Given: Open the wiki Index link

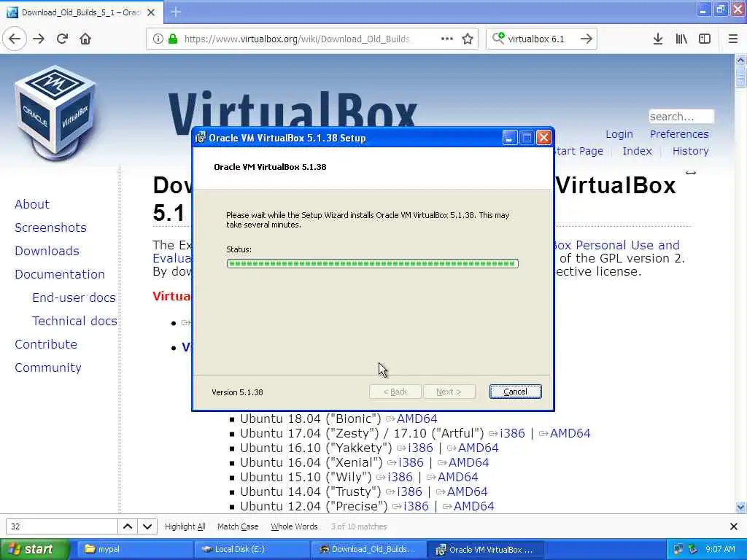Looking at the screenshot, I should [637, 151].
